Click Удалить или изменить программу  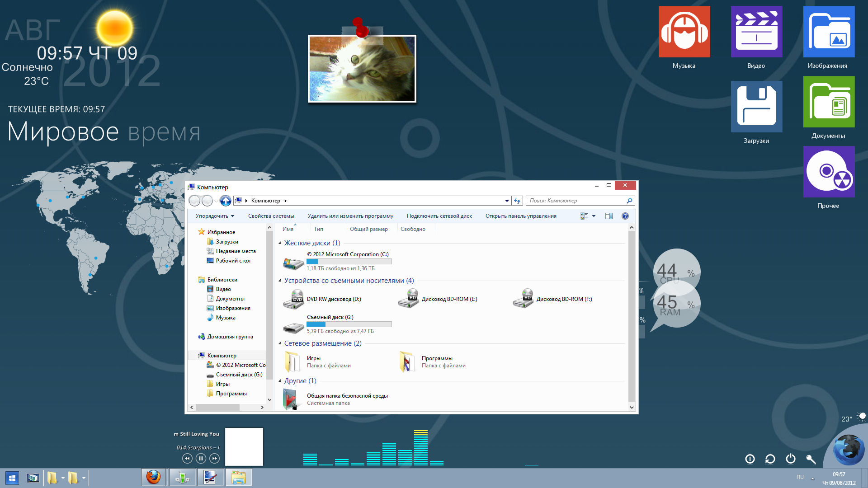coord(350,216)
